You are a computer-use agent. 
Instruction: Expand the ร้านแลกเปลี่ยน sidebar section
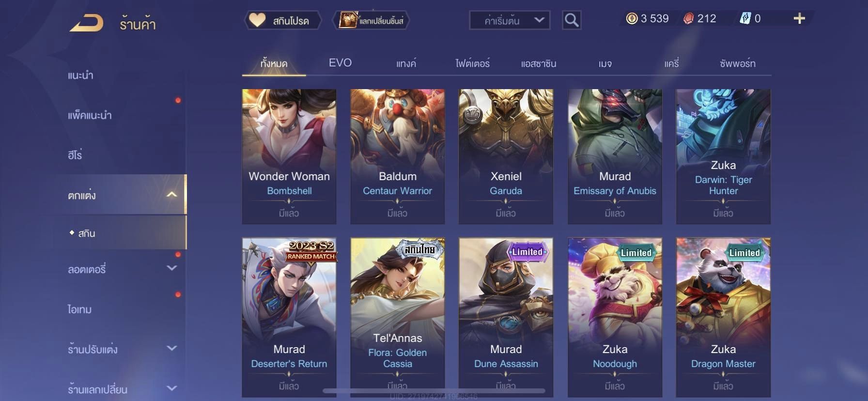[171, 388]
